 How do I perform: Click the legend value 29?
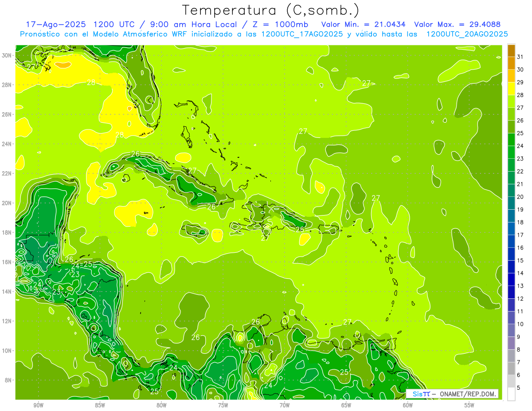point(520,82)
